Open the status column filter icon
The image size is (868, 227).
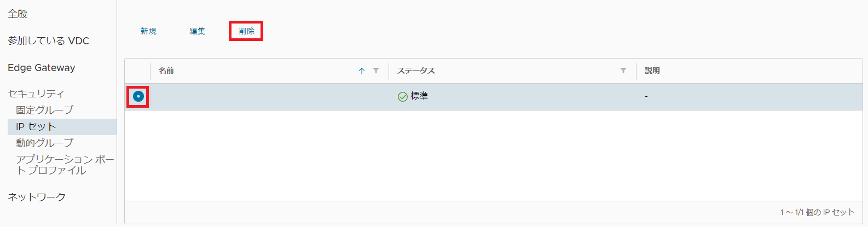point(623,71)
